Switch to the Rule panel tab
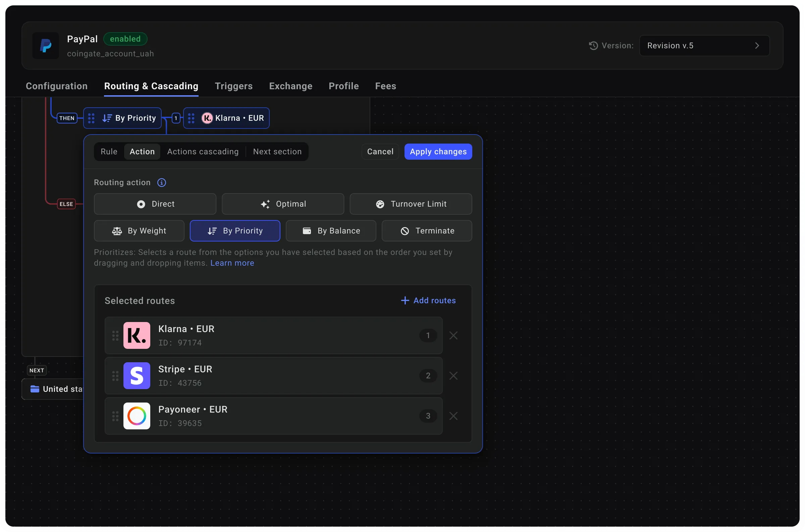 109,152
